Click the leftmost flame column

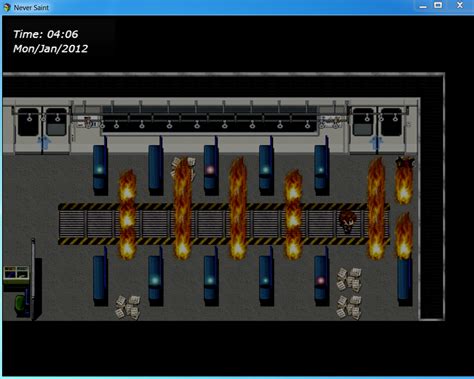click(x=128, y=215)
